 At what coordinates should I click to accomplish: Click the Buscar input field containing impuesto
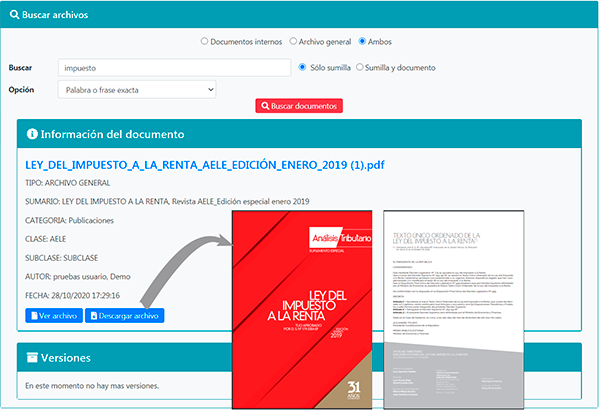(x=174, y=68)
